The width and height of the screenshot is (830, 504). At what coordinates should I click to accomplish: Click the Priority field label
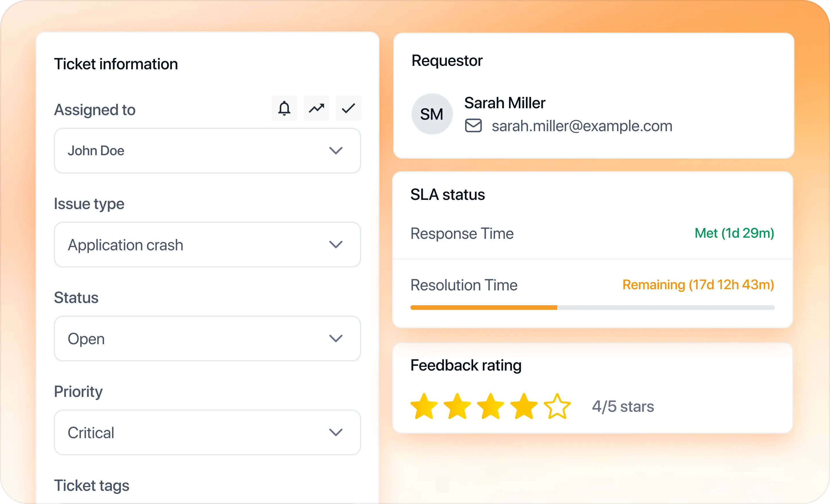click(79, 392)
